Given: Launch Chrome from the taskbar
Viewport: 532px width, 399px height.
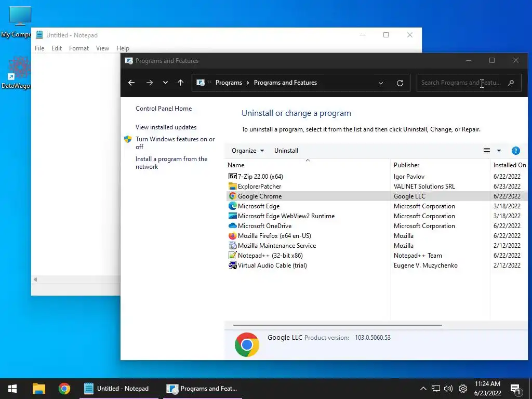Looking at the screenshot, I should [64, 389].
